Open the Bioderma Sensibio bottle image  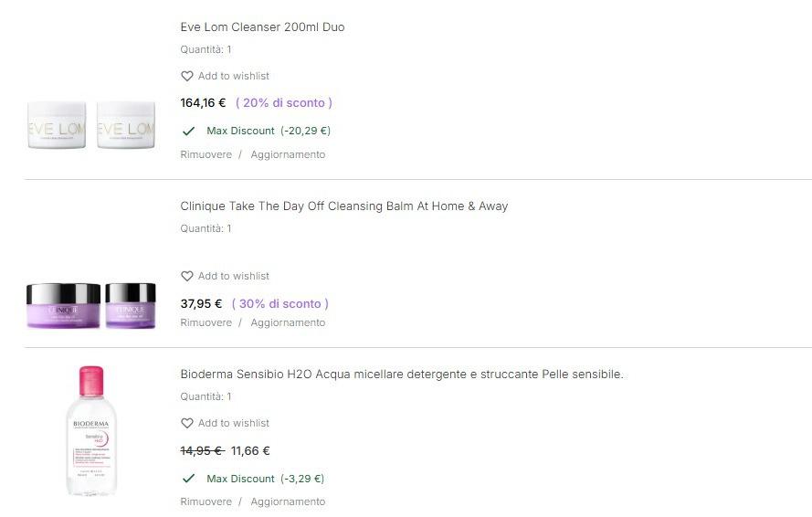pyautogui.click(x=91, y=430)
